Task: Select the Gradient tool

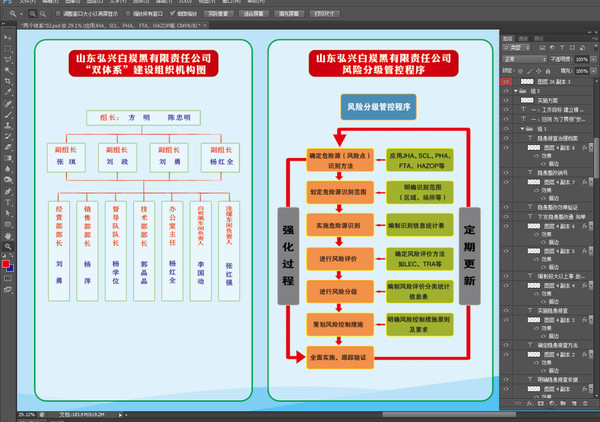Action: point(8,158)
